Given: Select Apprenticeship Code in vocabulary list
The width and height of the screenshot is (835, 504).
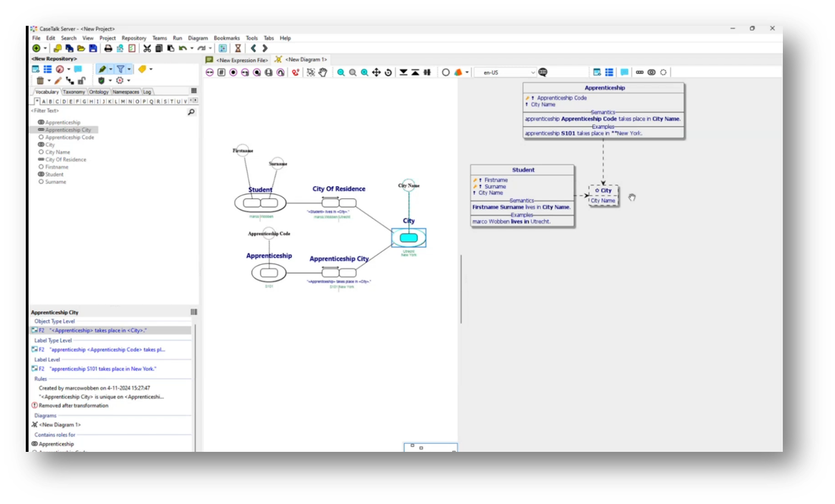Looking at the screenshot, I should click(x=70, y=137).
